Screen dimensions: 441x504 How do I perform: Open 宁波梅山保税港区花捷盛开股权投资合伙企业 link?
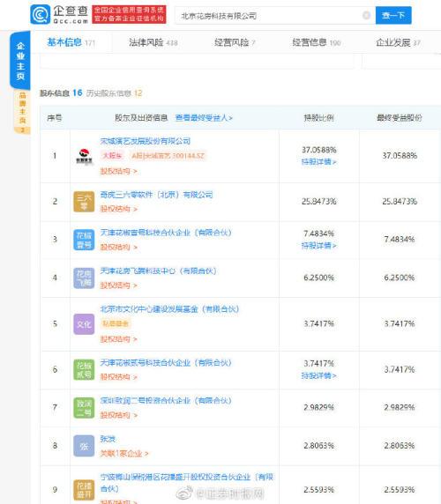pos(187,483)
